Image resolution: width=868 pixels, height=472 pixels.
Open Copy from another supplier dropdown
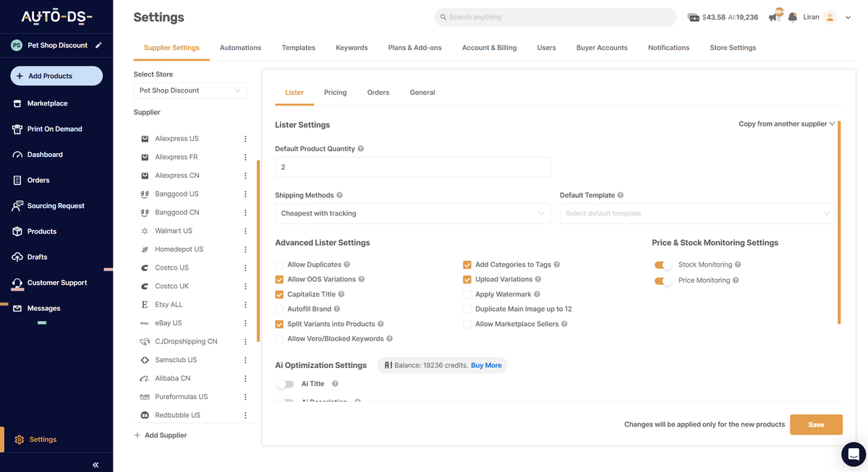[x=786, y=124]
